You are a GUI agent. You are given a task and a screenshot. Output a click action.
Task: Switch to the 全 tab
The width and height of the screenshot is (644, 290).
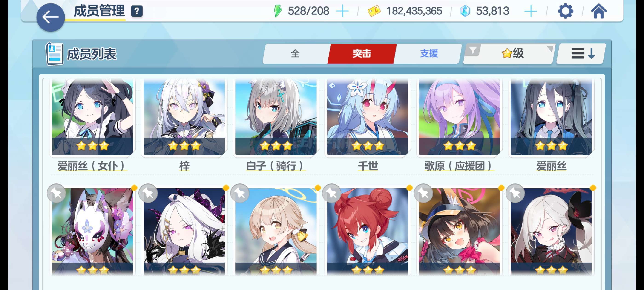pyautogui.click(x=296, y=54)
